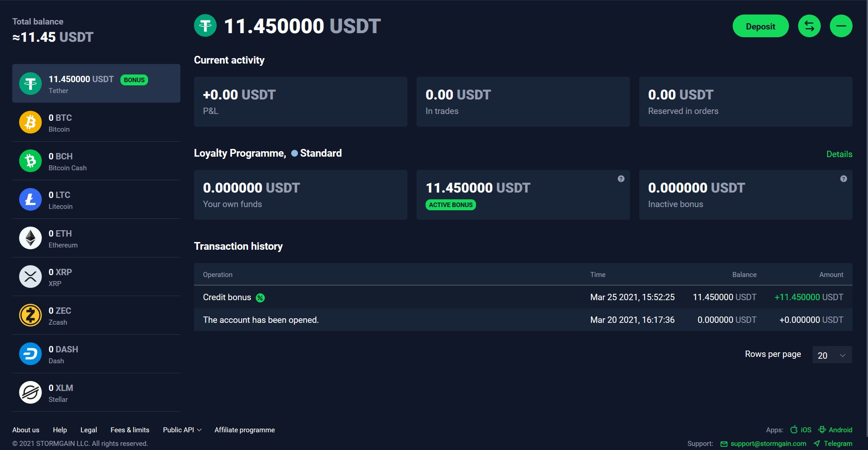The width and height of the screenshot is (868, 450).
Task: Open loyalty programme Details link
Action: (839, 154)
